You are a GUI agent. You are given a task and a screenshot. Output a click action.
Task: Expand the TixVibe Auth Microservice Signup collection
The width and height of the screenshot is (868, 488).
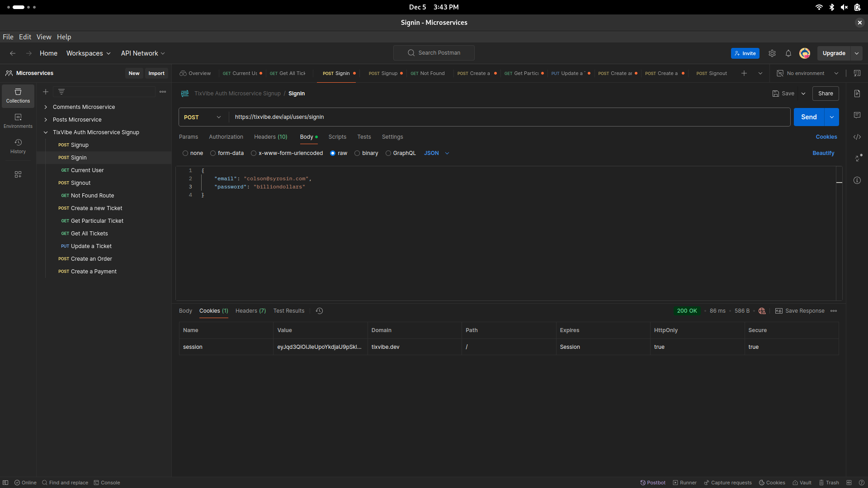[x=45, y=132]
